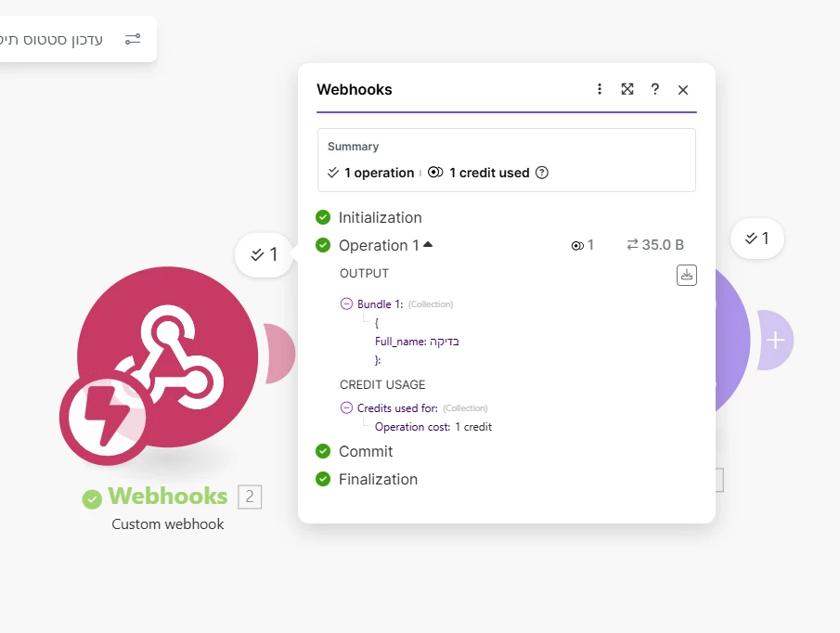Open help for the Webhooks module
840x633 pixels.
[x=654, y=89]
